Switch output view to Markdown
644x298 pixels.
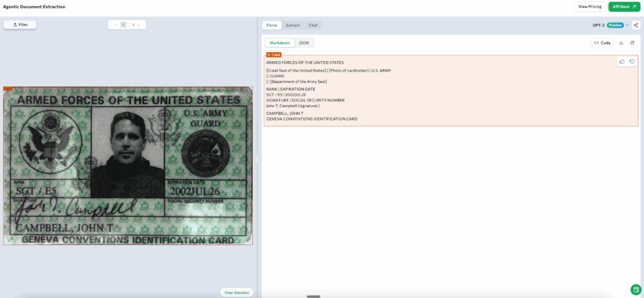click(280, 43)
